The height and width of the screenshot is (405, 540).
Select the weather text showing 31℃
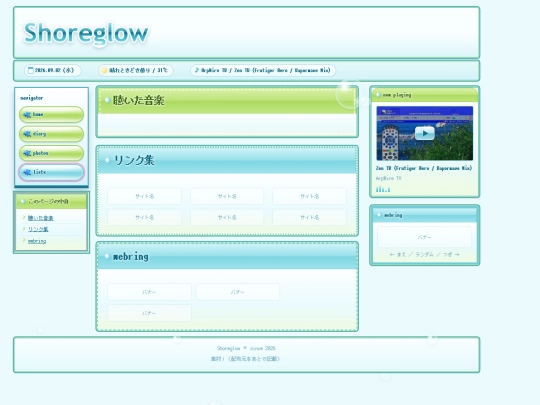point(138,70)
